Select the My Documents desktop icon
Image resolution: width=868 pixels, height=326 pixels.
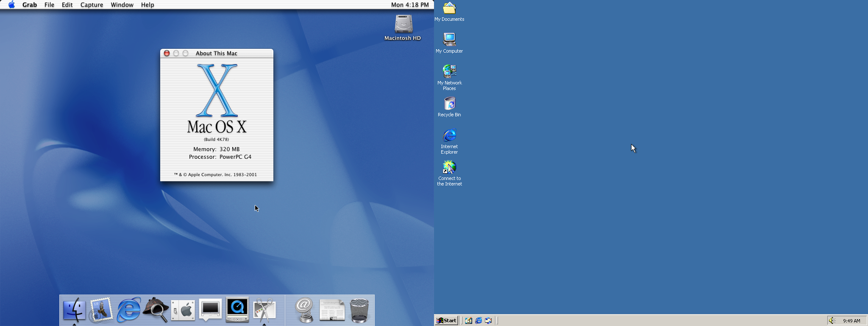[x=449, y=12]
